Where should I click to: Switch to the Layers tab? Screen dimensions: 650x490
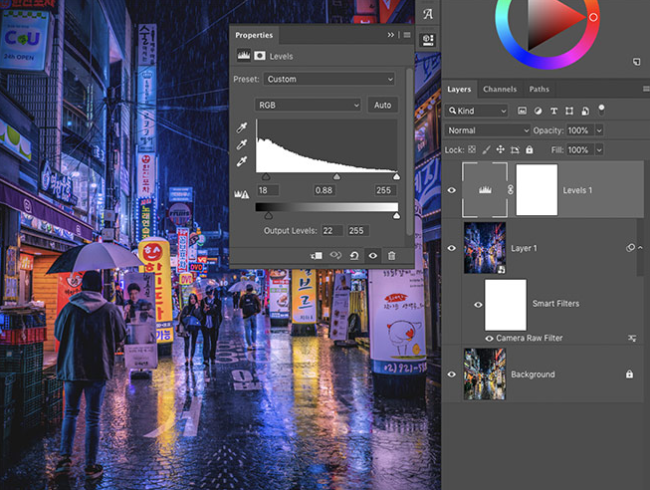[459, 89]
